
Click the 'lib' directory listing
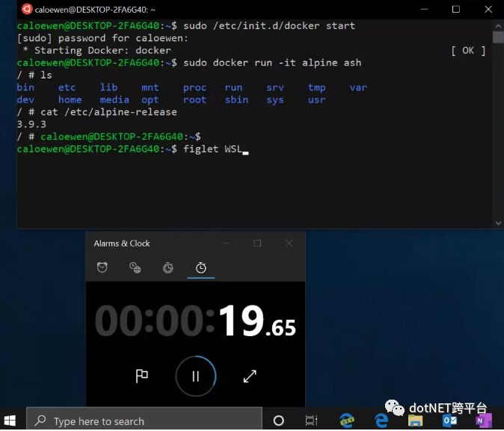(x=108, y=87)
